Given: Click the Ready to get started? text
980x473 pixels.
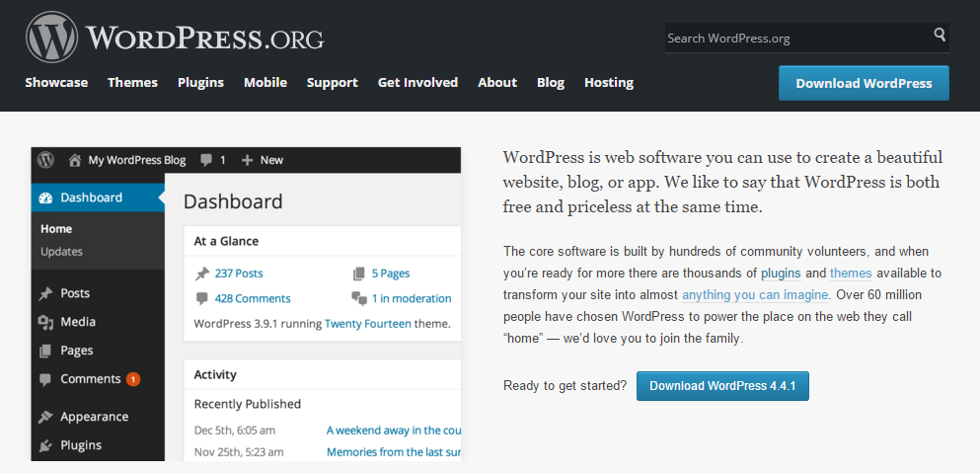Looking at the screenshot, I should 565,386.
